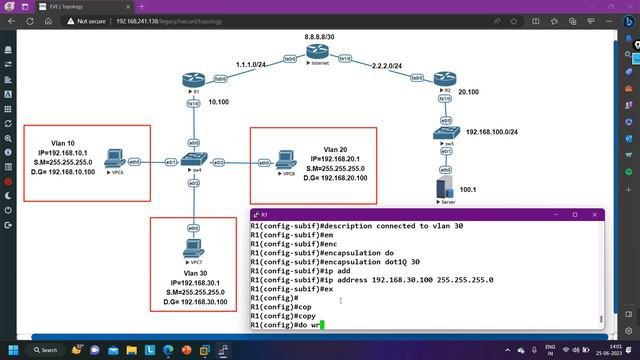
Task: Refresh the topology from EVE sidebar
Action: (8, 124)
